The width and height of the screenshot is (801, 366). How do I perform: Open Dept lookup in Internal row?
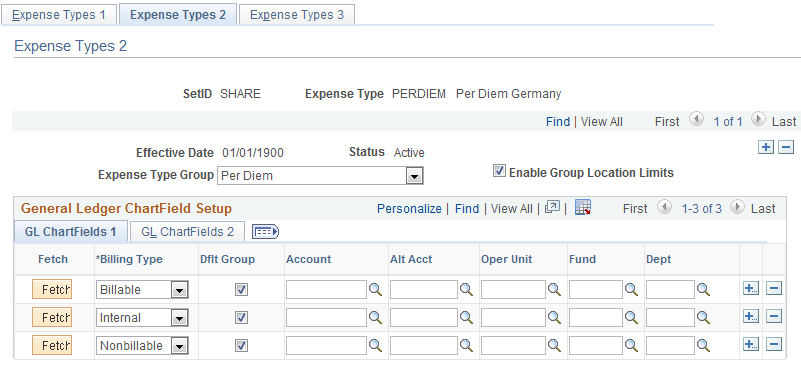click(703, 318)
